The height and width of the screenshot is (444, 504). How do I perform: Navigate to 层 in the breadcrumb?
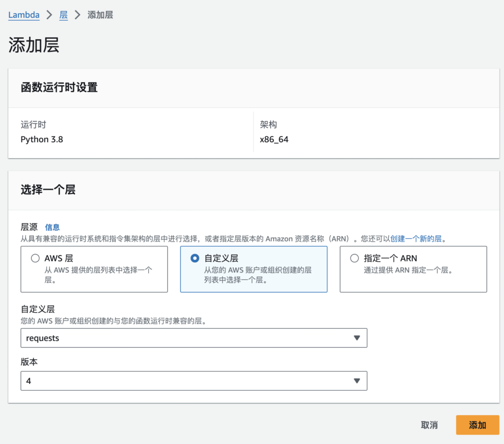[63, 15]
